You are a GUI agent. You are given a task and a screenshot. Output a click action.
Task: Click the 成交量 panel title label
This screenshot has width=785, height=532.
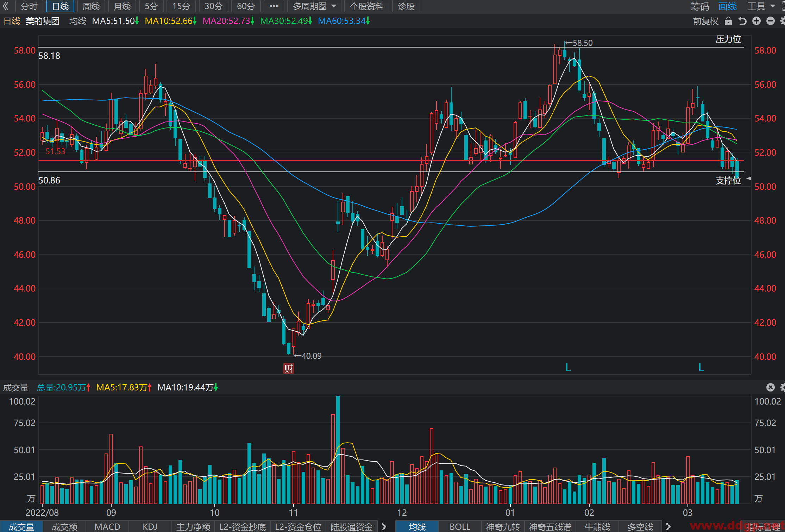(16, 388)
